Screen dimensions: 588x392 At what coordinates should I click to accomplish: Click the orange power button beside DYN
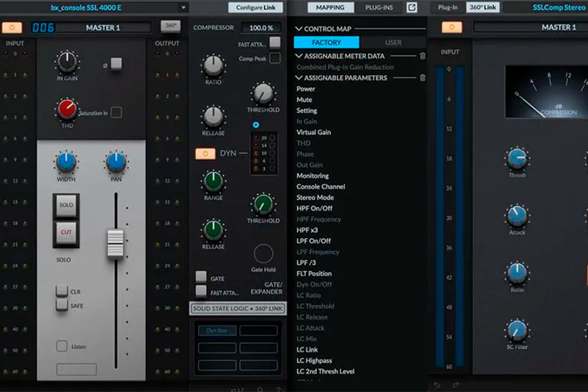coord(205,153)
